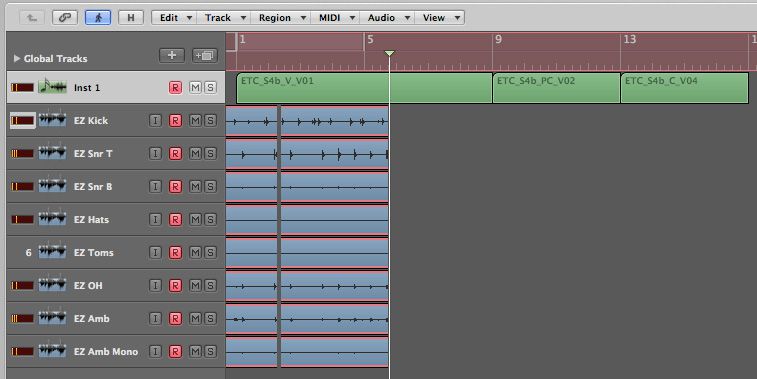Select the second EZ OH audio region

pyautogui.click(x=335, y=286)
